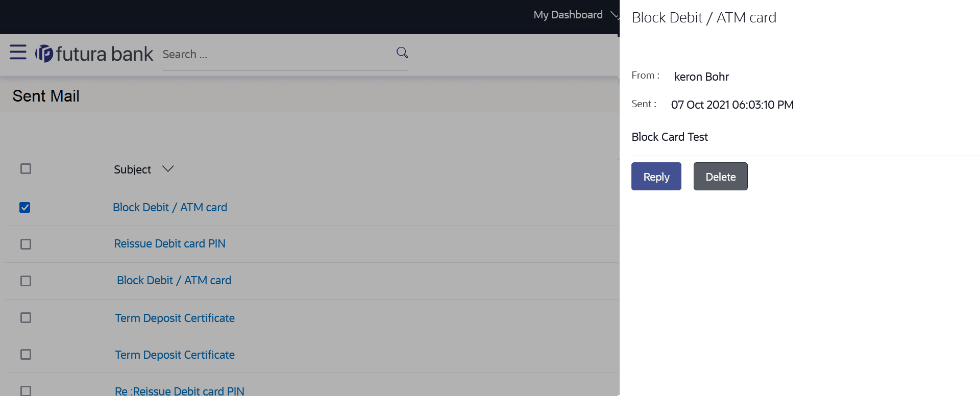Expand the My Dashboard dropdown arrow
This screenshot has width=980, height=396.
coord(615,15)
